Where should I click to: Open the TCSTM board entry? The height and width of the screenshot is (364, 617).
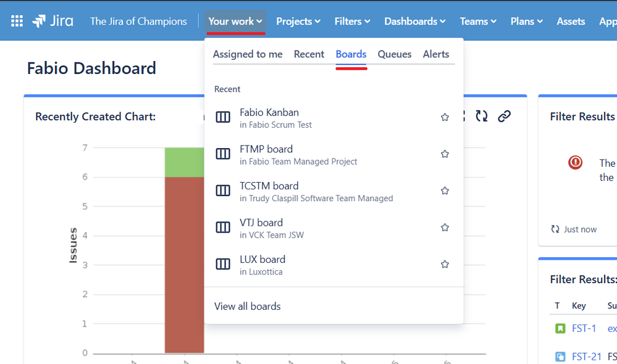334,191
